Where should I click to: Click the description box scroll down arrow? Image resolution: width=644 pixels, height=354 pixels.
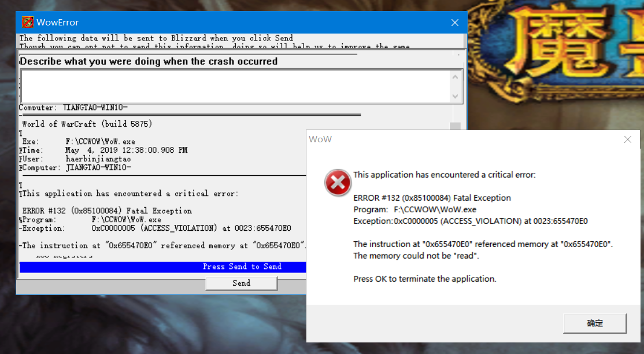[456, 96]
